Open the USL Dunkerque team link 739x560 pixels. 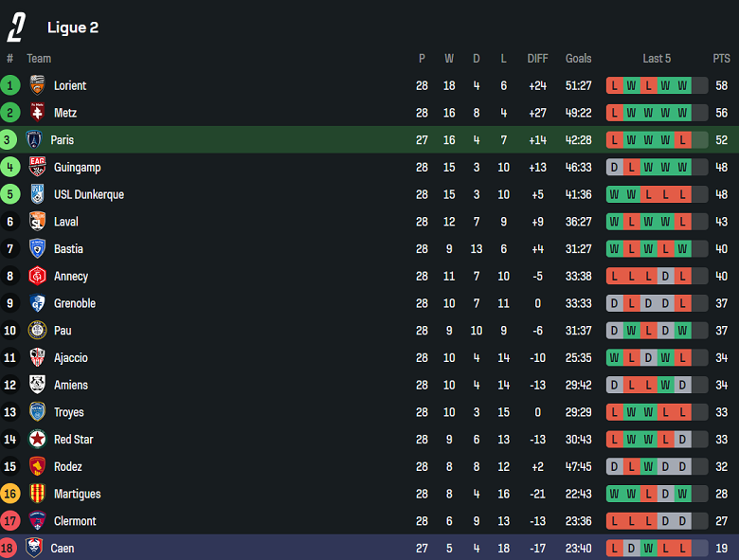pos(89,194)
